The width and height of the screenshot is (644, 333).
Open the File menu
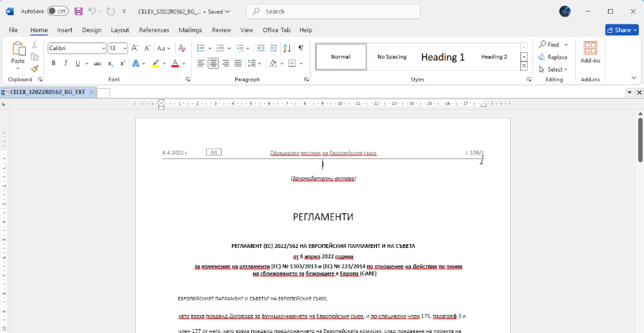[14, 30]
